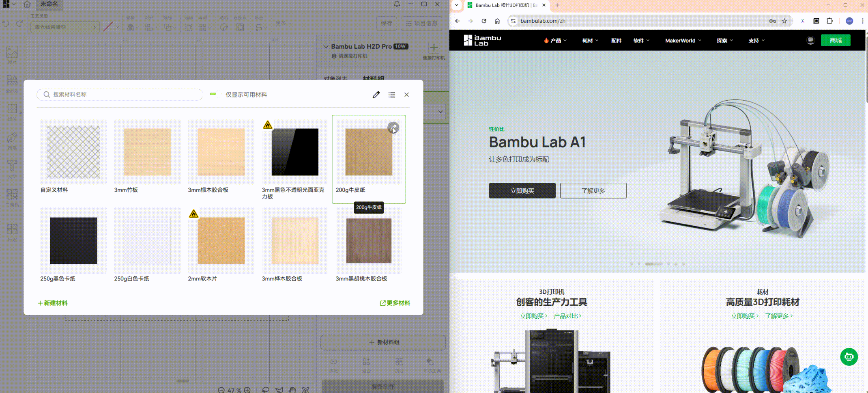Click the browser home icon
The image size is (868, 393).
[497, 21]
